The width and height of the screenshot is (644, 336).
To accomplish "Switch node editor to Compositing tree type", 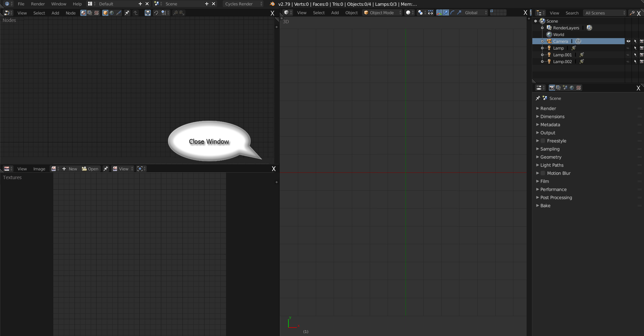I will (x=90, y=13).
